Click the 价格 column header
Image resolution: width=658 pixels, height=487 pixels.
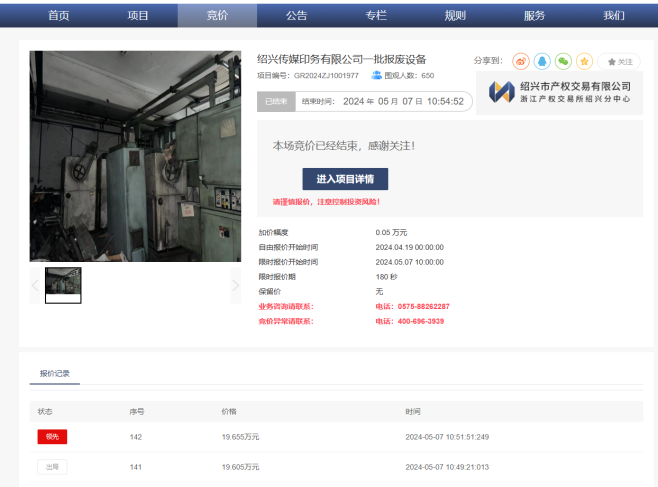(x=229, y=411)
